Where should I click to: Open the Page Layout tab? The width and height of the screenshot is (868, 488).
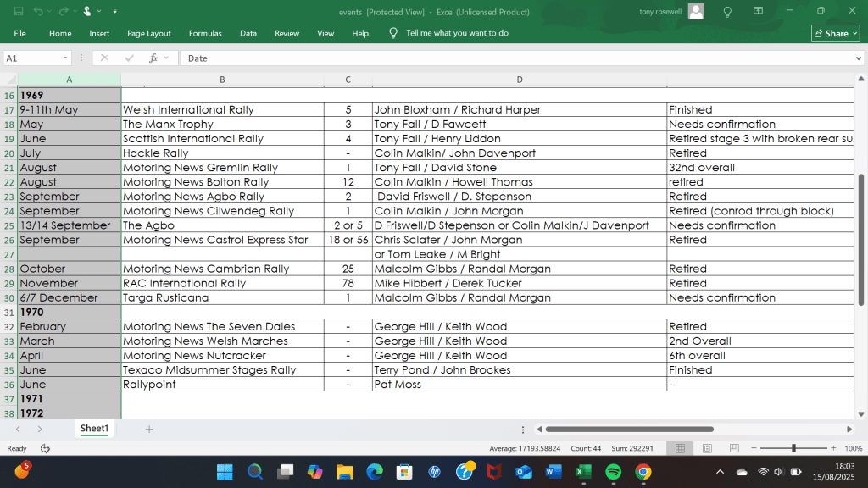tap(149, 33)
